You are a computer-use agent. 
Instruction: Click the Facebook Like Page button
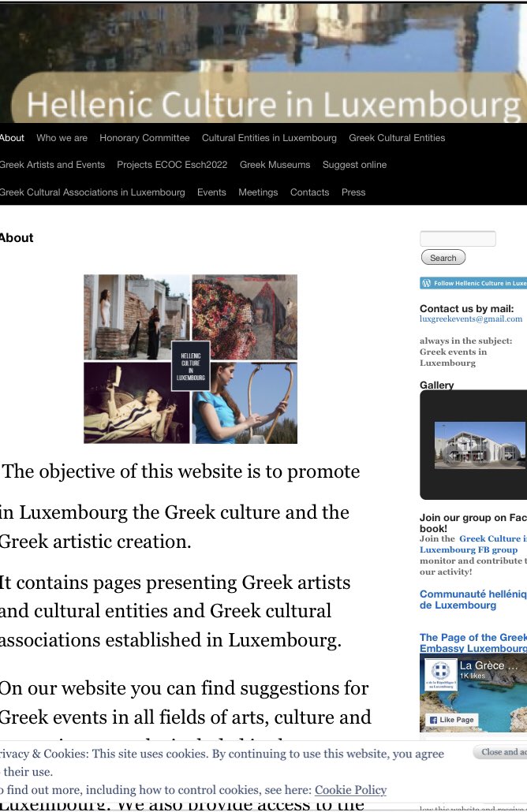click(451, 719)
